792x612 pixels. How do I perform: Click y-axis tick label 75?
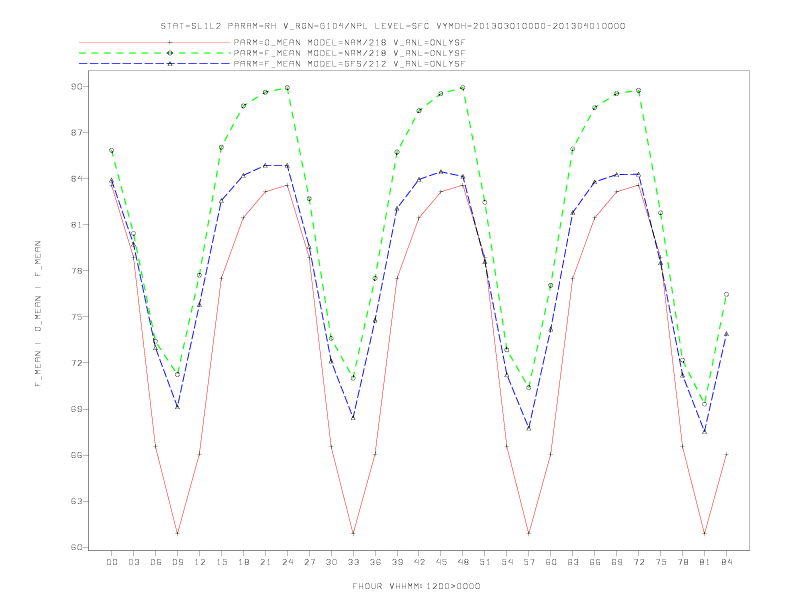click(77, 317)
